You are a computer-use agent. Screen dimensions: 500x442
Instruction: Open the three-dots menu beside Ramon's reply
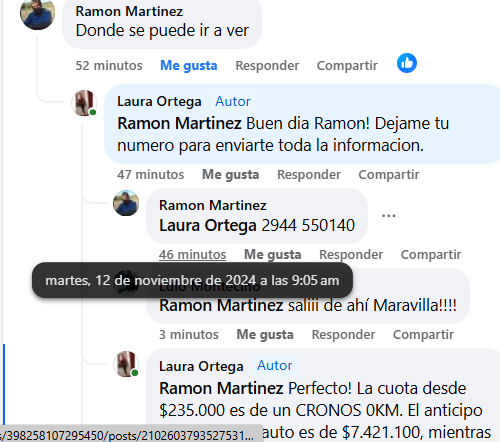click(388, 216)
